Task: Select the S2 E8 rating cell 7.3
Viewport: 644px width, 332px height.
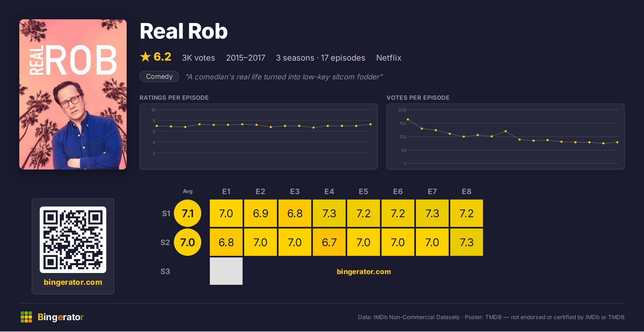Action: click(x=467, y=242)
